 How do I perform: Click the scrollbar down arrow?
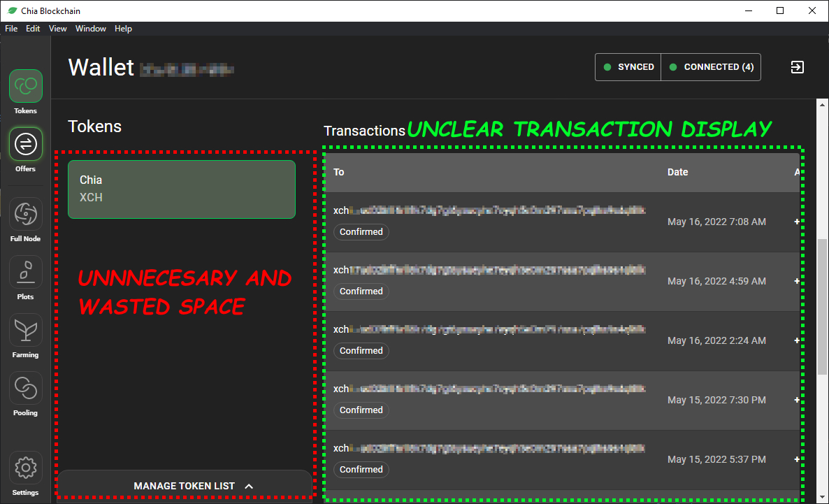pos(822,498)
